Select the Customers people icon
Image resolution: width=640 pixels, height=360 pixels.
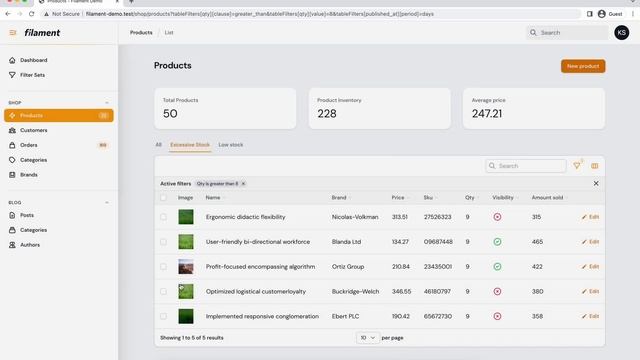tap(12, 131)
